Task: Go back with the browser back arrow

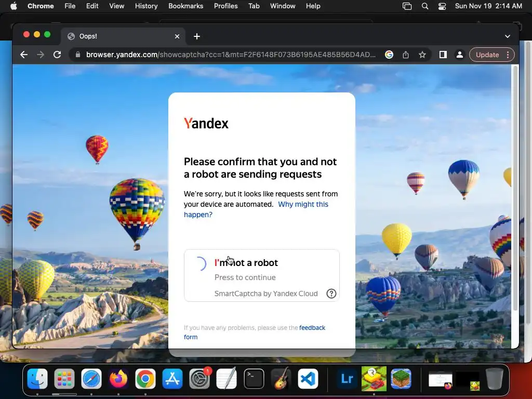Action: click(x=24, y=55)
